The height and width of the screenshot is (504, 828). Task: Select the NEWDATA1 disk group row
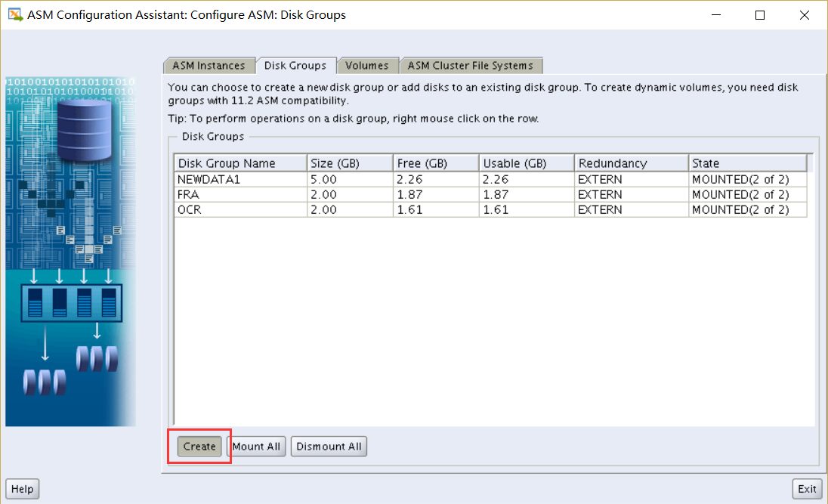point(239,179)
